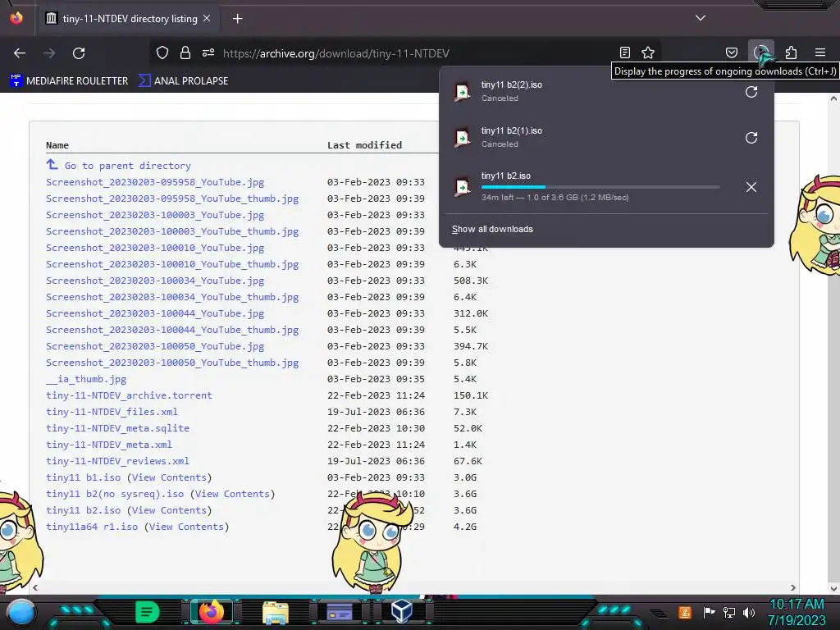Click the vertical scrollbar up arrow
Screen dimensions: 840x630
[x=833, y=98]
